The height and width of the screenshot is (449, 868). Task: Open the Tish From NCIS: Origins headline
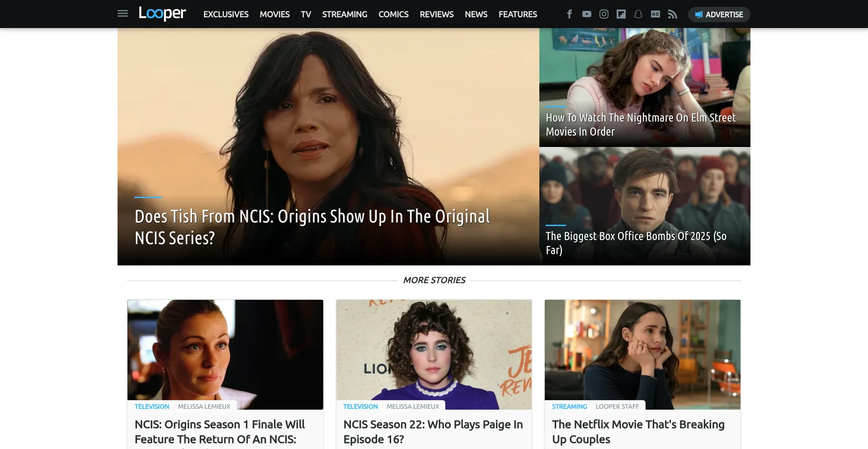[312, 227]
